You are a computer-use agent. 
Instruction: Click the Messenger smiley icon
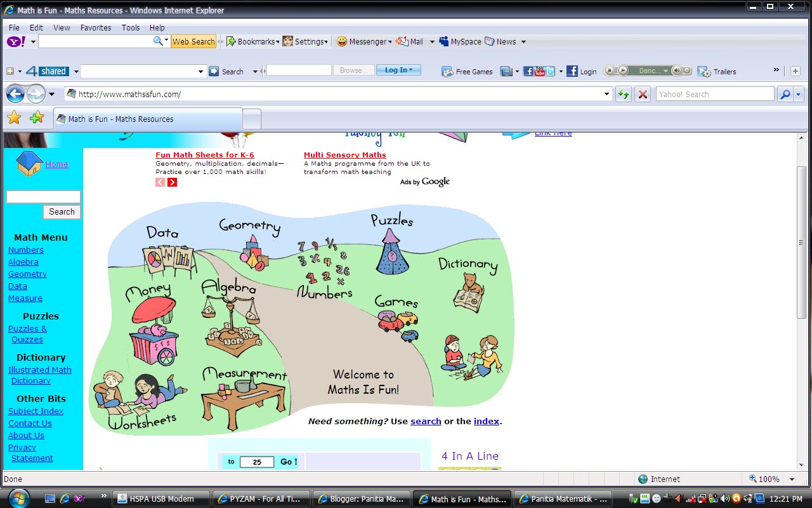click(x=342, y=41)
